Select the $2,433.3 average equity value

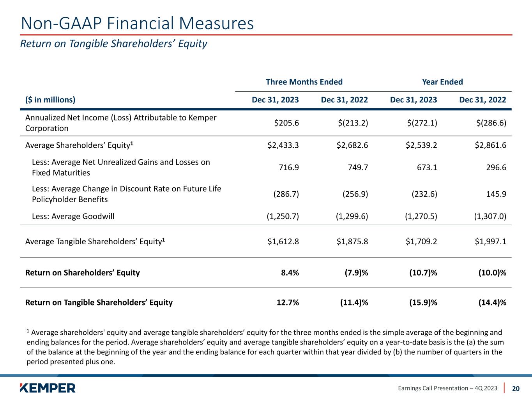(x=283, y=145)
